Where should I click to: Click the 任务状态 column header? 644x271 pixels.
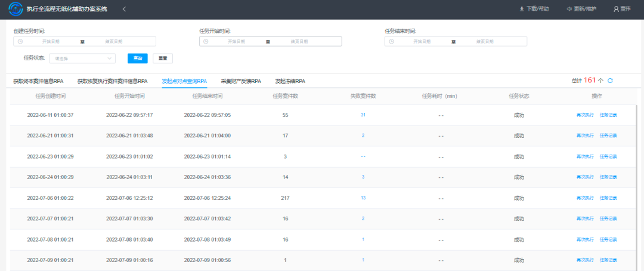click(x=519, y=96)
